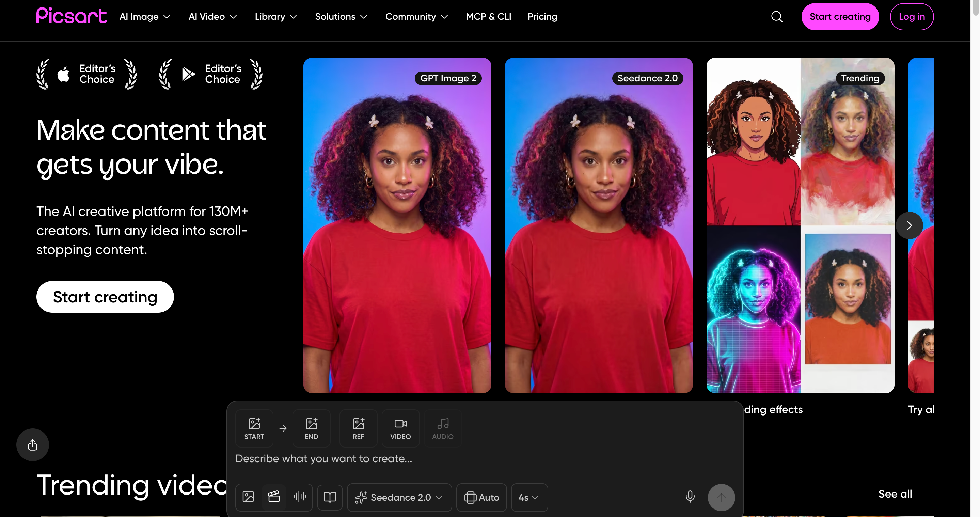This screenshot has width=980, height=517.
Task: Click the white Start creating button
Action: (x=105, y=297)
